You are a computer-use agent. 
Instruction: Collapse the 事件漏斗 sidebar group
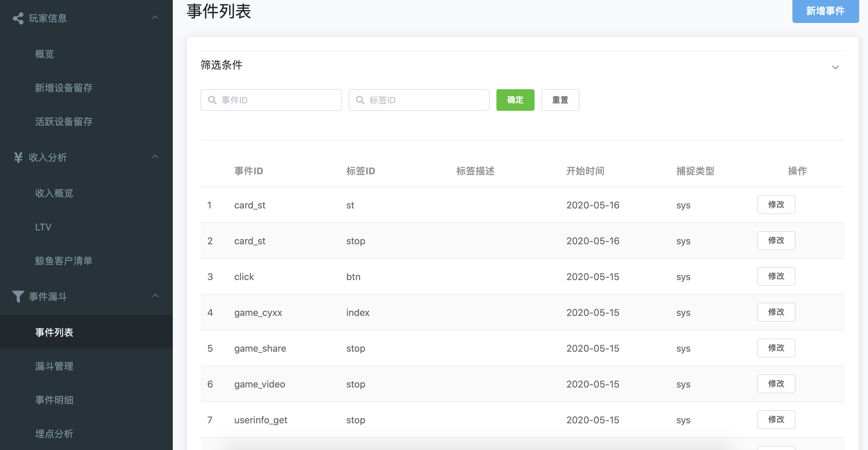(155, 296)
